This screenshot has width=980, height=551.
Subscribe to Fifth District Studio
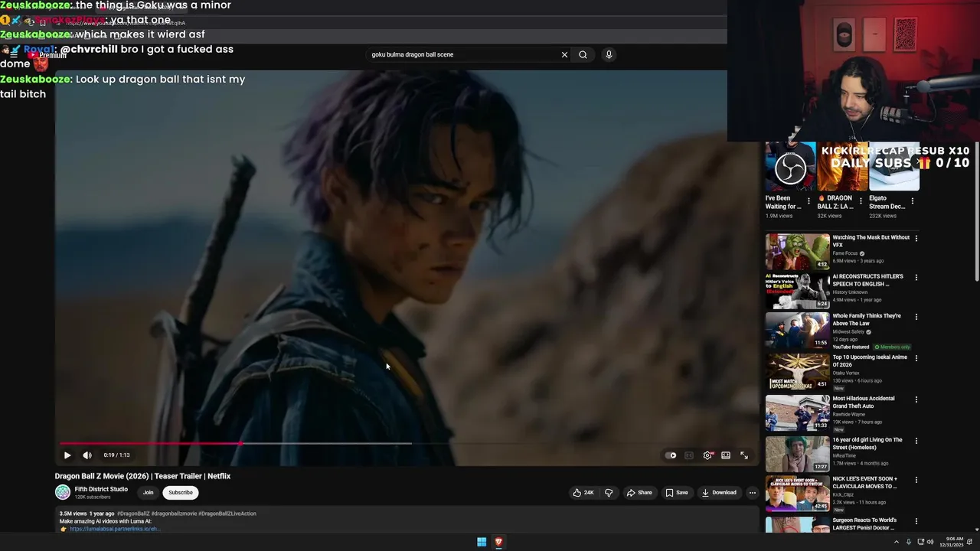[x=181, y=493]
